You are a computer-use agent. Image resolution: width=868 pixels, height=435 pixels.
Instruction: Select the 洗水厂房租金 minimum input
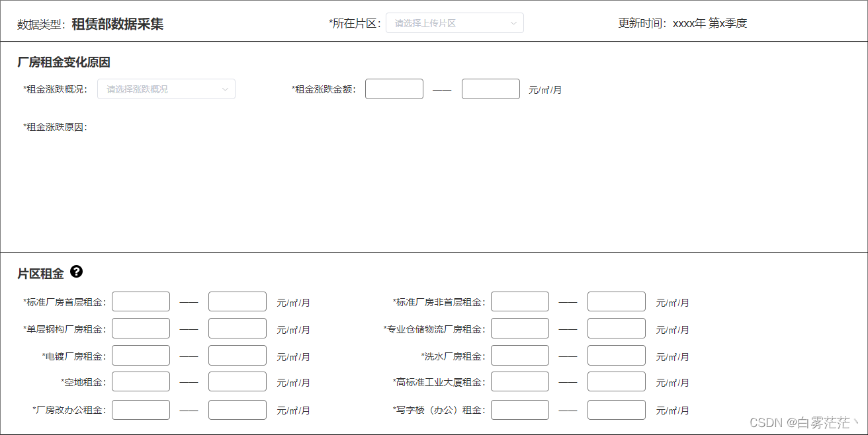pos(520,356)
